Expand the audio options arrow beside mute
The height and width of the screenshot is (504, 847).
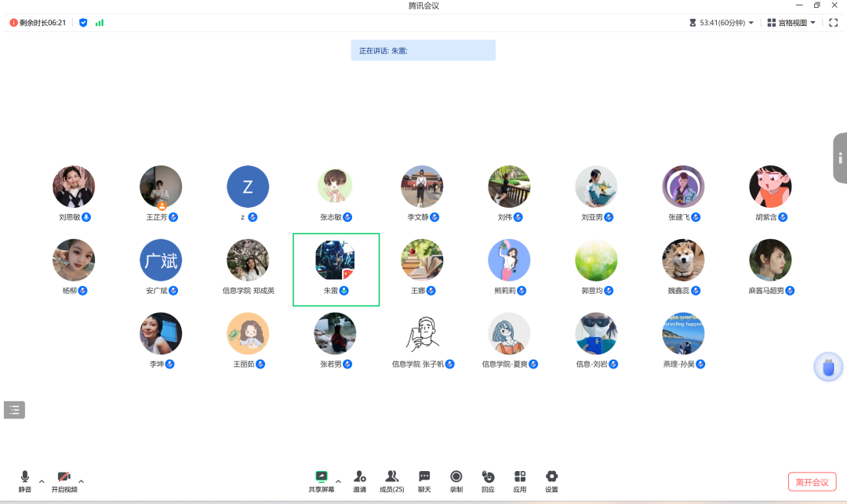[42, 481]
